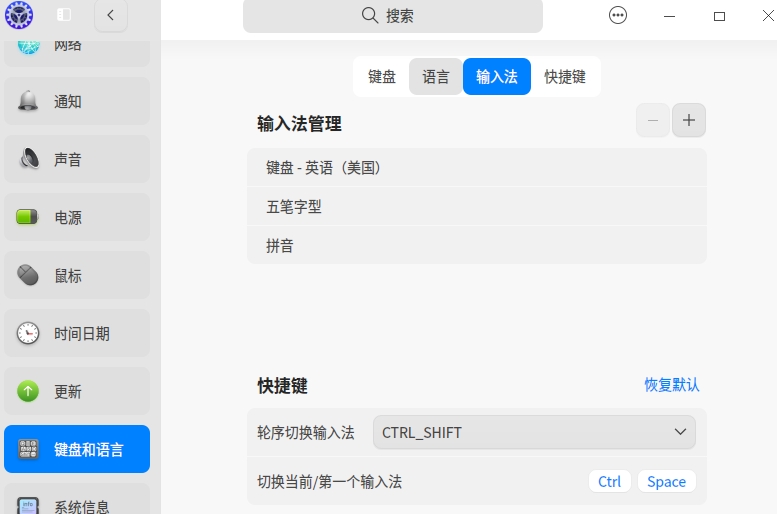
Task: Click the plus button to add input method
Action: (689, 120)
